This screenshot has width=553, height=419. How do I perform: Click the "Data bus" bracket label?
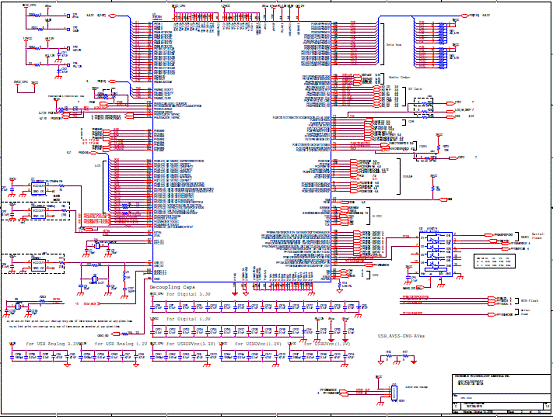pos(394,45)
